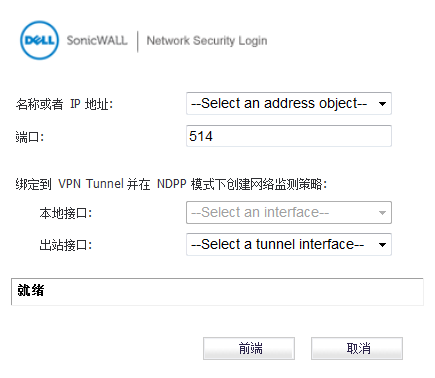The image size is (435, 378).
Task: Click the 就绪 status text
Action: coord(31,290)
